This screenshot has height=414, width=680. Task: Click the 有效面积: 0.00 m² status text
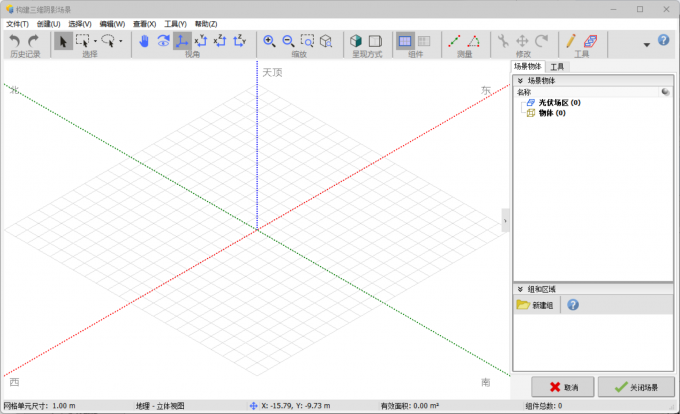[410, 406]
